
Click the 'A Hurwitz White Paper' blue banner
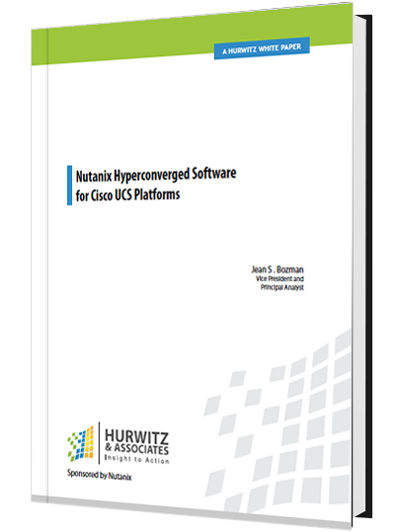coord(262,48)
